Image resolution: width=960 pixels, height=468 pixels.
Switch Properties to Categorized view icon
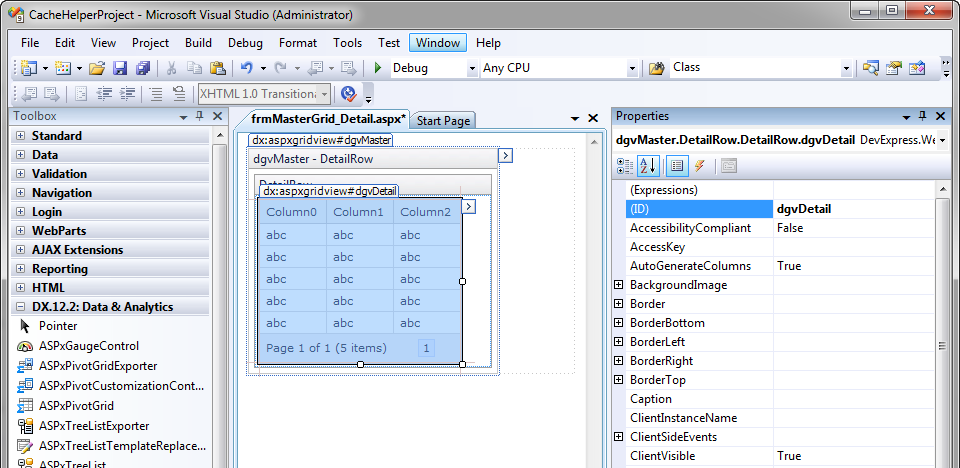(626, 166)
